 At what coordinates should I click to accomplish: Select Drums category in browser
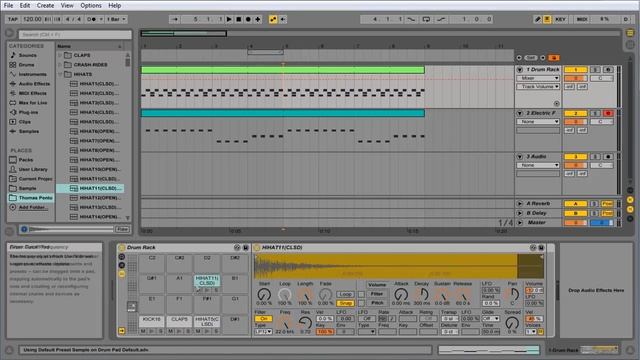click(27, 64)
